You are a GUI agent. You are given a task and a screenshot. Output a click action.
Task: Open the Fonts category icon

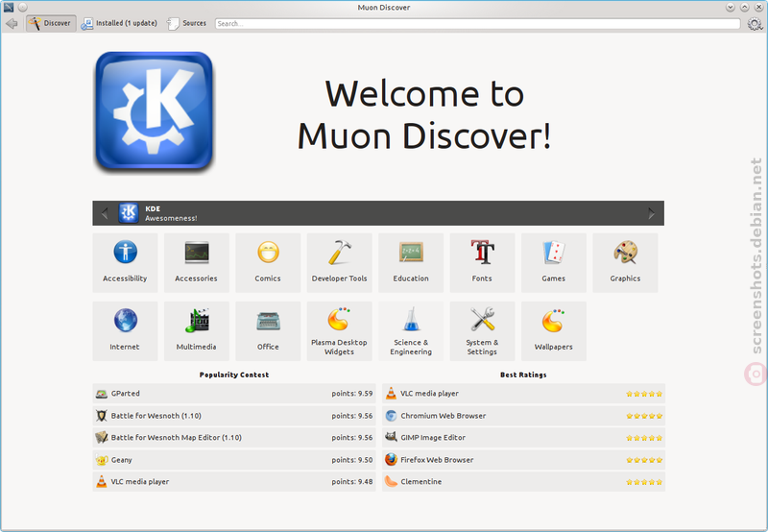tap(483, 262)
